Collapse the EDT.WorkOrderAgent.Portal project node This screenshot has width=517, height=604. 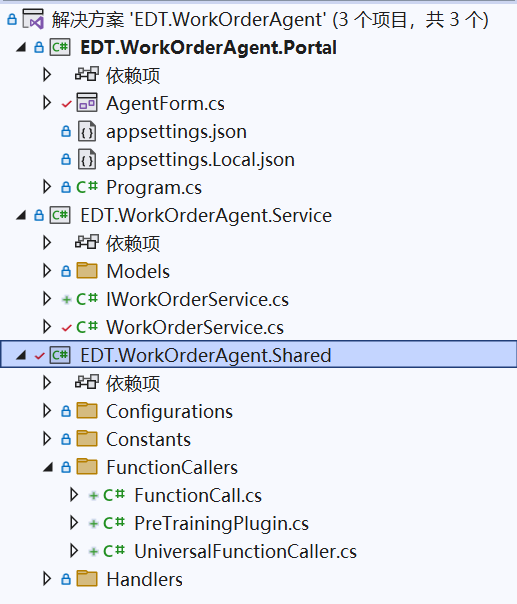click(x=21, y=48)
